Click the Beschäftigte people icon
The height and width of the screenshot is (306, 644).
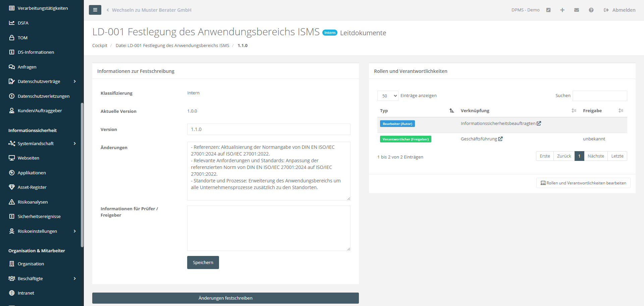(x=12, y=278)
